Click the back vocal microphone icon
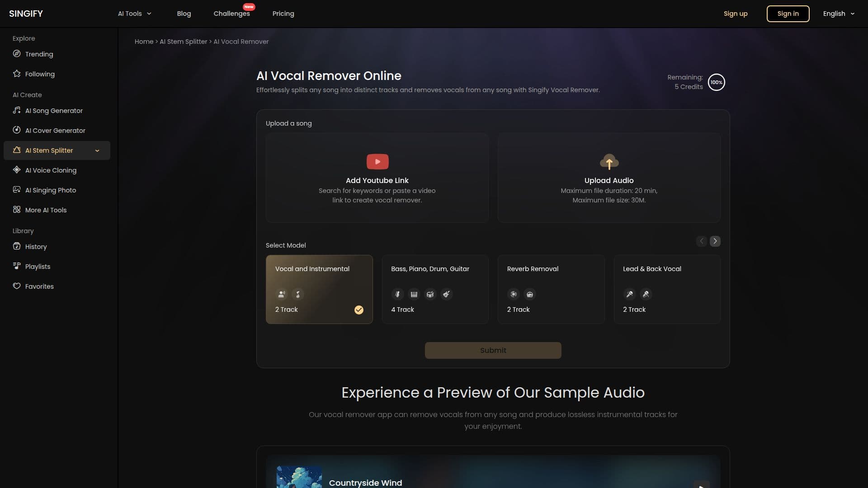Image resolution: width=868 pixels, height=488 pixels. [646, 295]
